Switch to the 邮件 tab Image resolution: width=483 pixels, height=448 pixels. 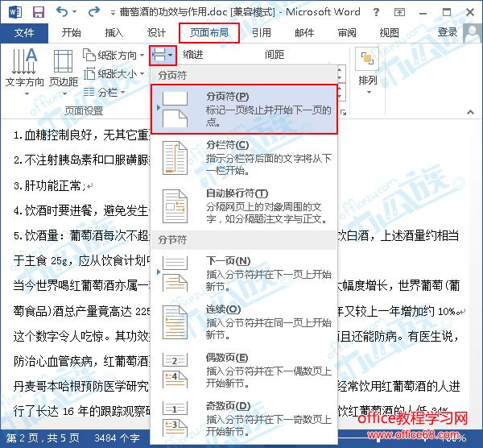tap(304, 33)
